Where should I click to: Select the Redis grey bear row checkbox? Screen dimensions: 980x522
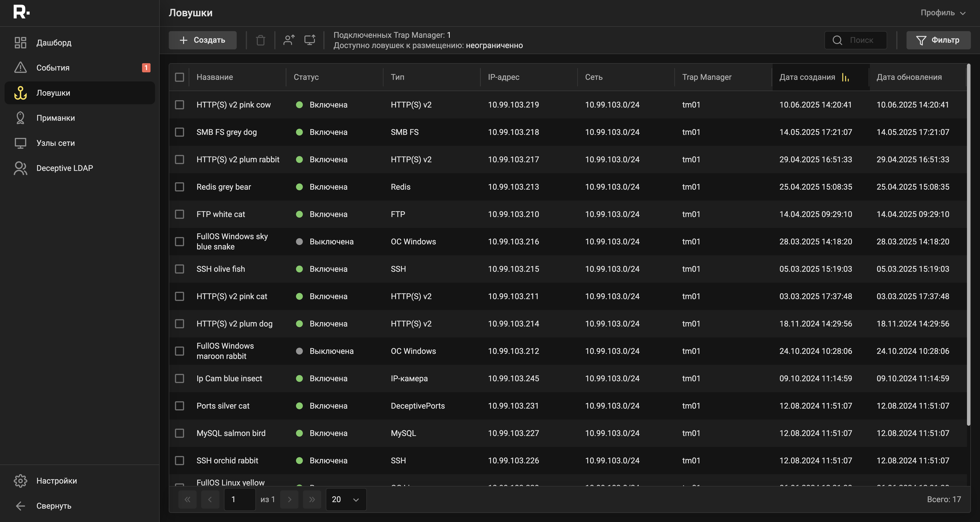point(179,187)
